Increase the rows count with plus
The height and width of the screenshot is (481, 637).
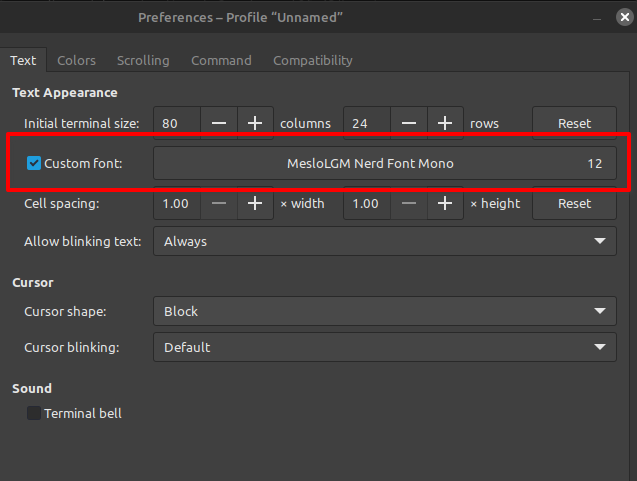point(445,123)
